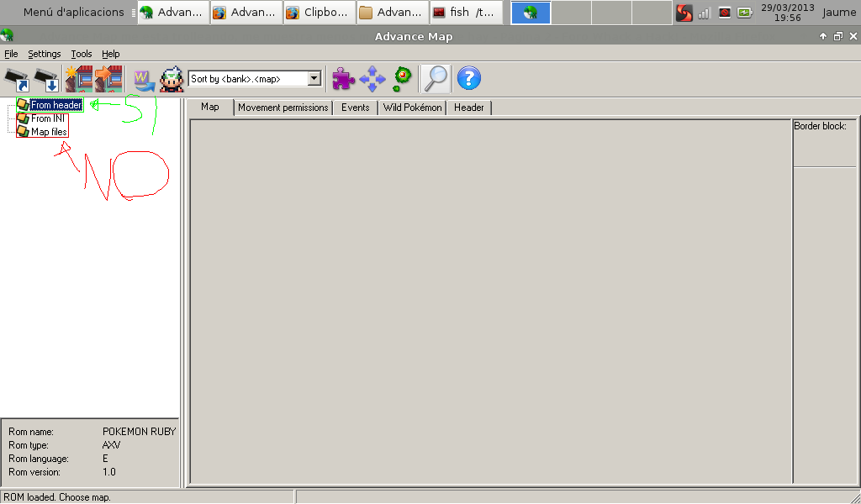Screen dimensions: 861x504
Task: Open the Settings menu
Action: click(x=44, y=54)
